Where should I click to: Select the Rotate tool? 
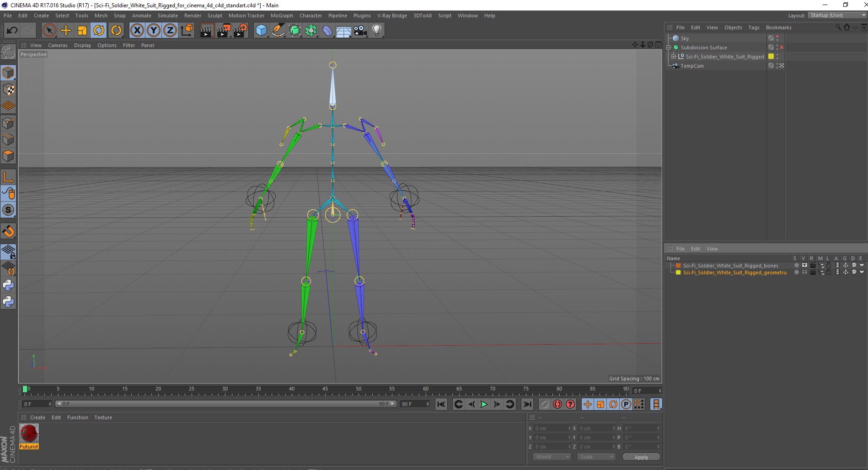coord(99,31)
